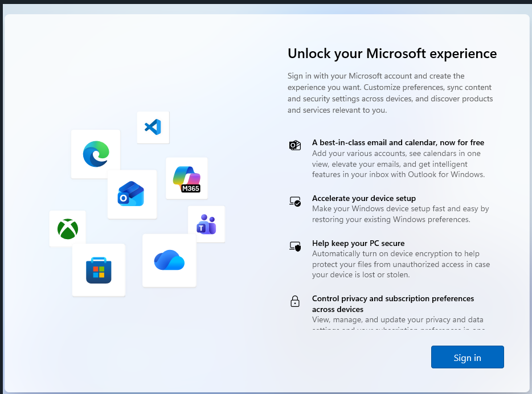
Task: Click the OneDrive cloud icon tile
Action: click(169, 260)
